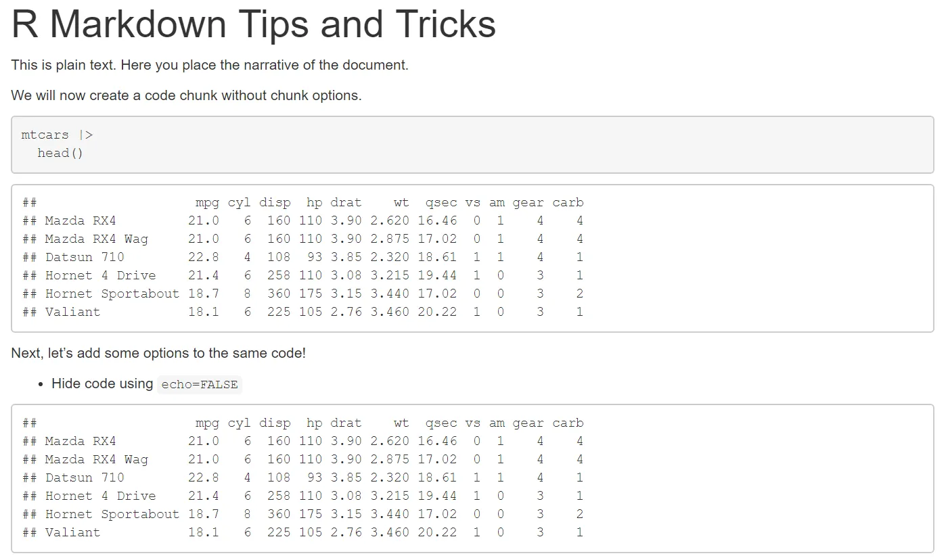Click the 'R Markdown Tips and Tricks' heading
Image resolution: width=948 pixels, height=560 pixels.
[254, 24]
